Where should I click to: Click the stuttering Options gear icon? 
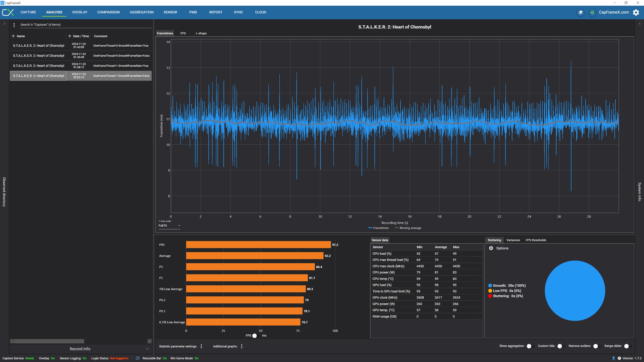coord(491,248)
